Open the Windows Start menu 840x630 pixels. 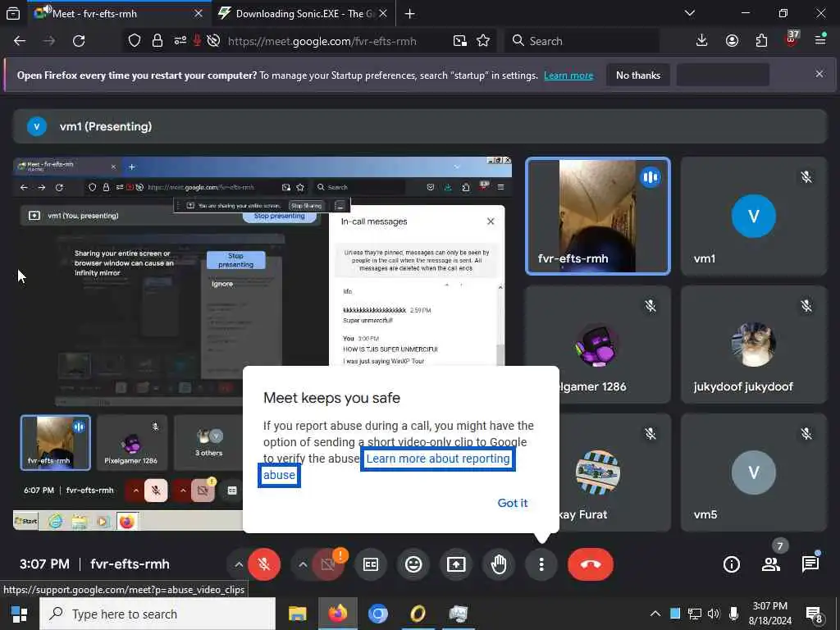point(20,614)
